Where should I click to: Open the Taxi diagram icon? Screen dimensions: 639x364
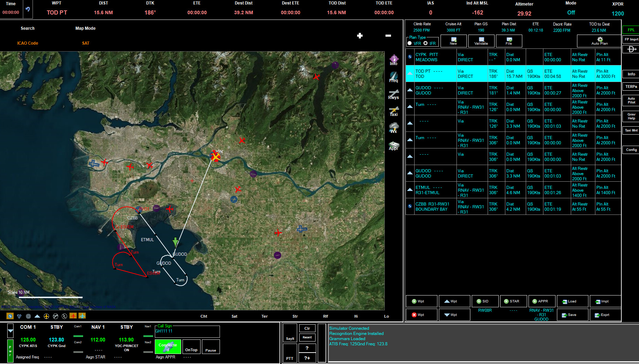pyautogui.click(x=393, y=111)
